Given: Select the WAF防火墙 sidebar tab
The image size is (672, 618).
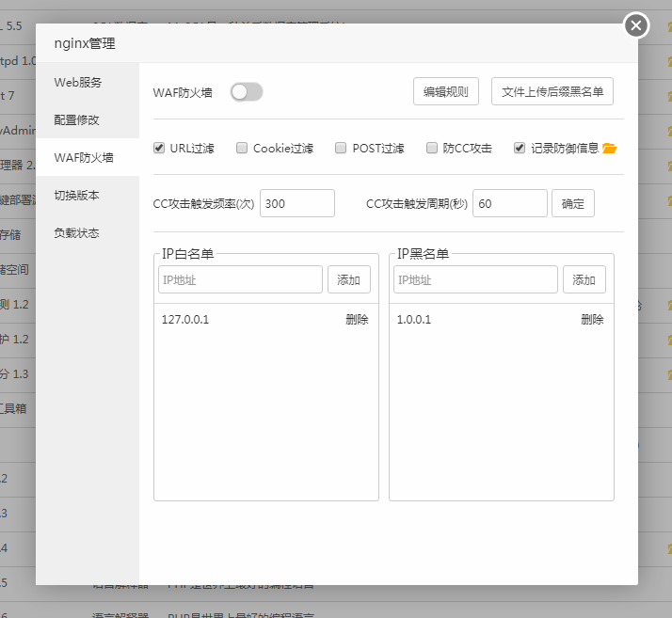Looking at the screenshot, I should pos(83,157).
